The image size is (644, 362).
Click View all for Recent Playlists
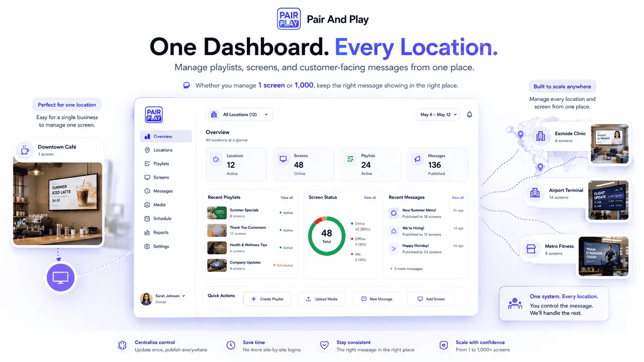tap(287, 198)
